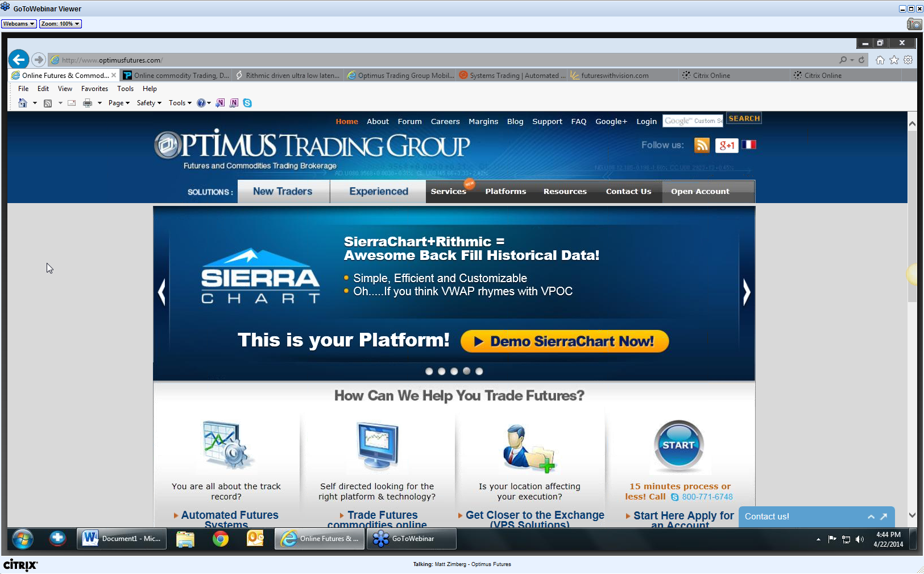The width and height of the screenshot is (924, 574).
Task: Select the Experienced solutions tab
Action: pyautogui.click(x=379, y=191)
